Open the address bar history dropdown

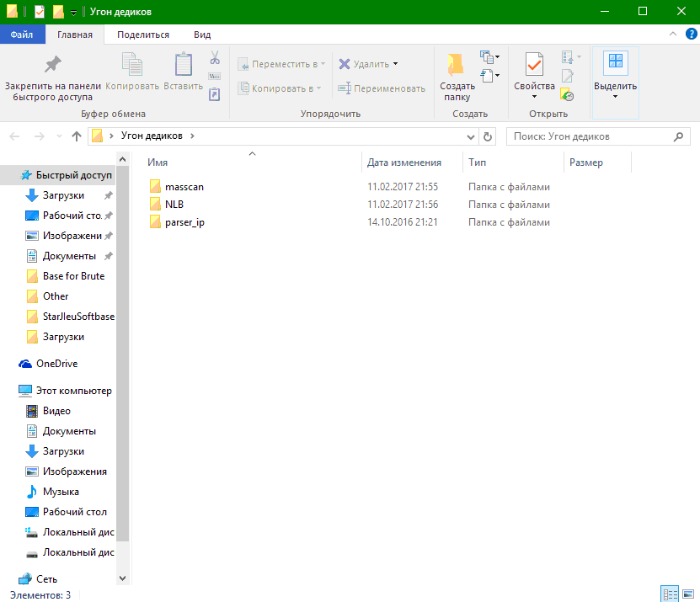(470, 136)
